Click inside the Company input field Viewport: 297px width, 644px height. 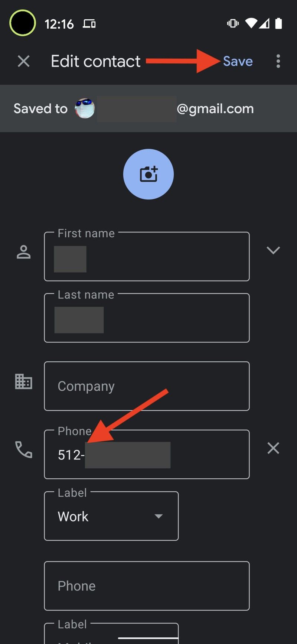(x=147, y=386)
